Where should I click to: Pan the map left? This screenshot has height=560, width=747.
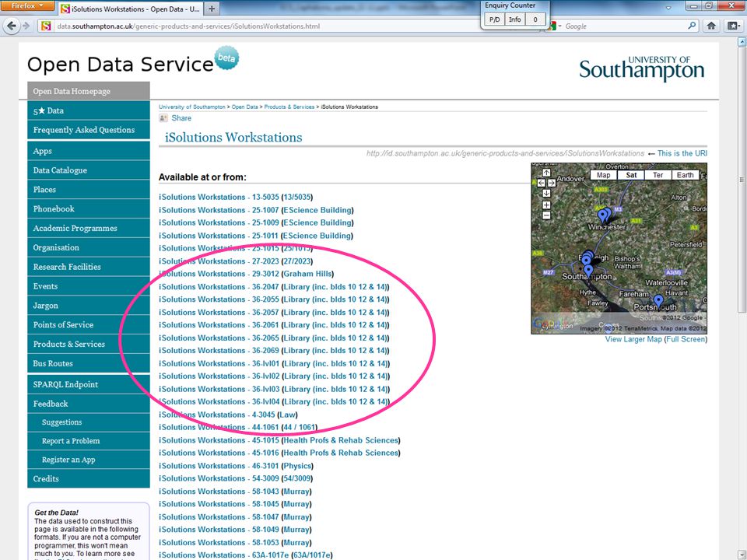(x=542, y=183)
